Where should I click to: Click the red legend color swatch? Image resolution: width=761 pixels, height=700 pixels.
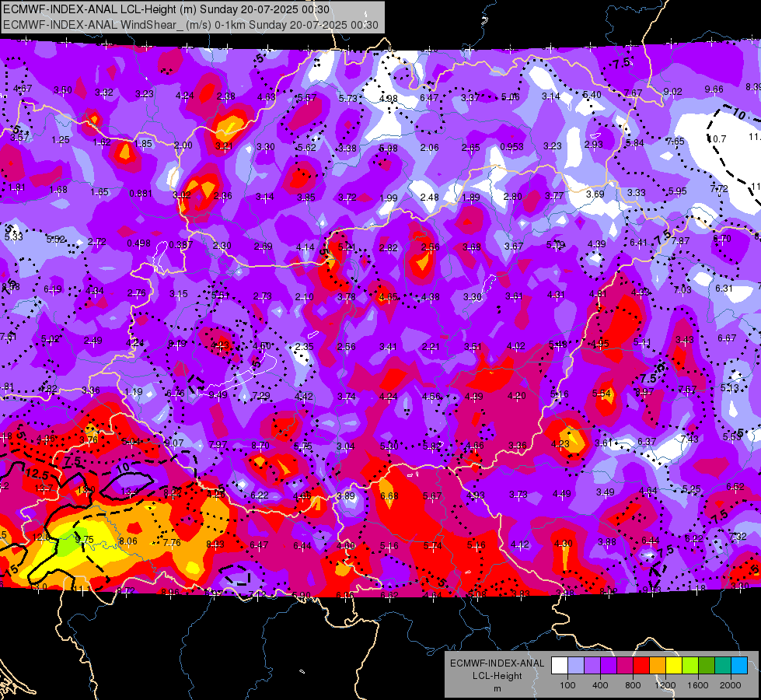tap(641, 666)
